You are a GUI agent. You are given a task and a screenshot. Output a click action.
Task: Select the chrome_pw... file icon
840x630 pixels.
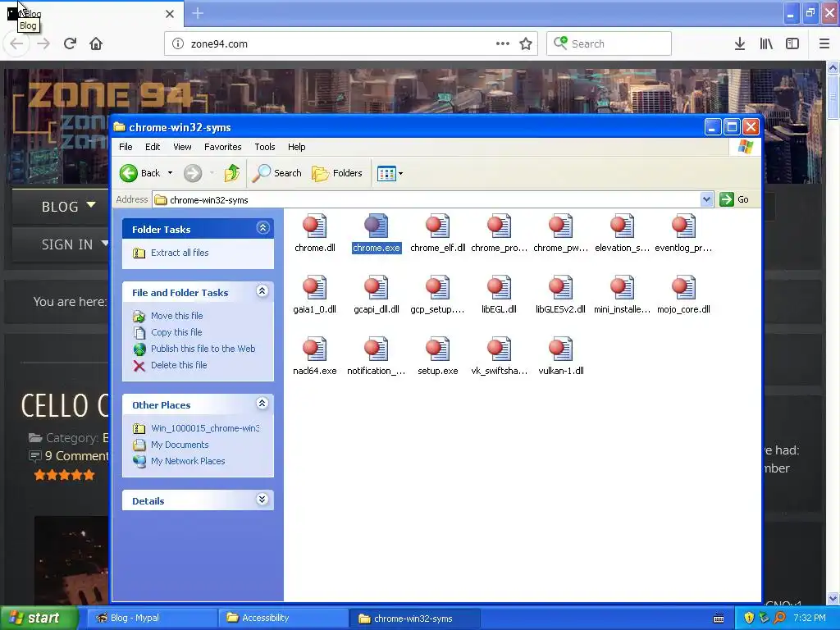coord(561,226)
